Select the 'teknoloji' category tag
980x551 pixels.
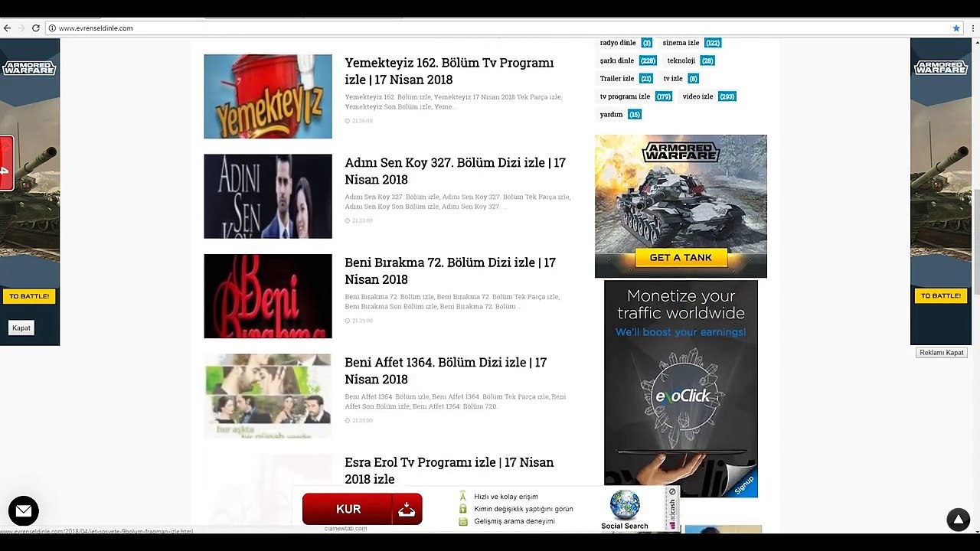click(x=681, y=60)
